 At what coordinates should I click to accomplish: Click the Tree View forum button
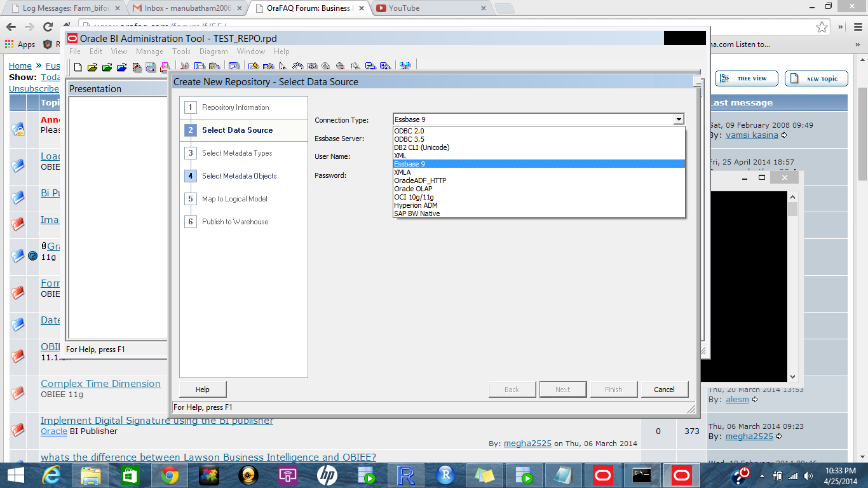(x=747, y=79)
